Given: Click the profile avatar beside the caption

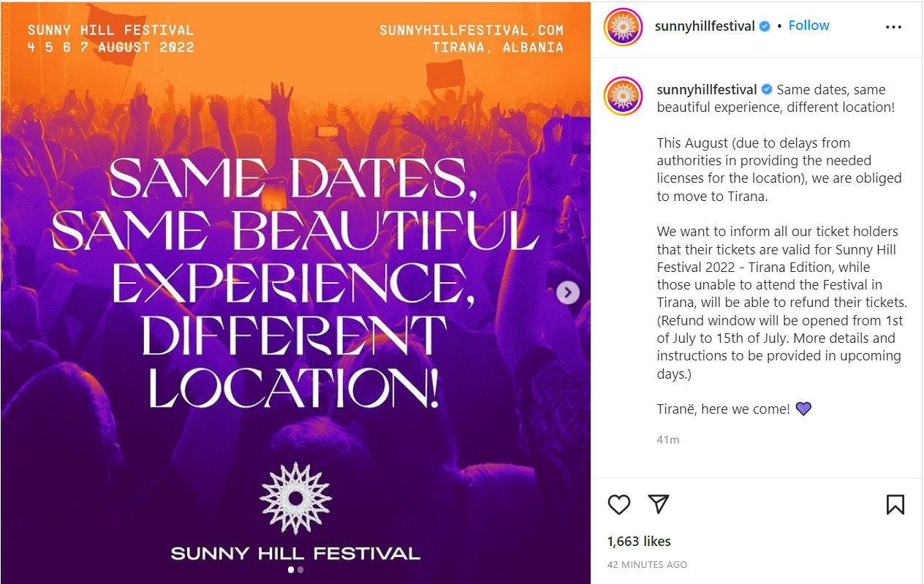Looking at the screenshot, I should point(623,96).
